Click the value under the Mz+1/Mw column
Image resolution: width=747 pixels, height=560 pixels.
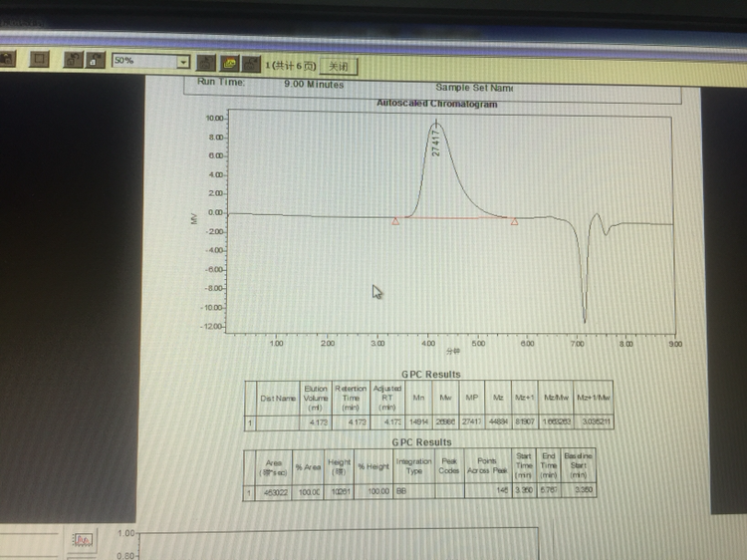click(x=596, y=421)
